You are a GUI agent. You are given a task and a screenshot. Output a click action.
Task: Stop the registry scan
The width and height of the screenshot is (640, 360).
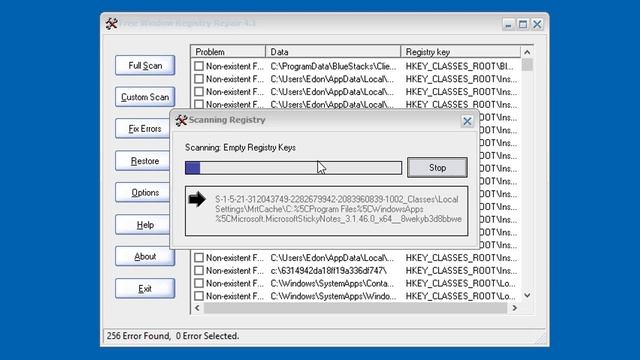pyautogui.click(x=437, y=168)
